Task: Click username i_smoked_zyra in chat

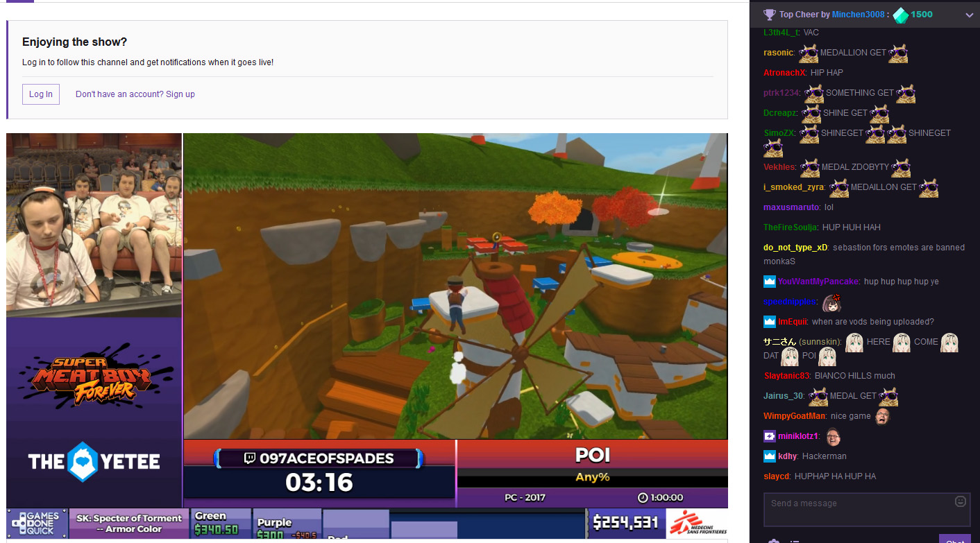Action: click(x=794, y=187)
